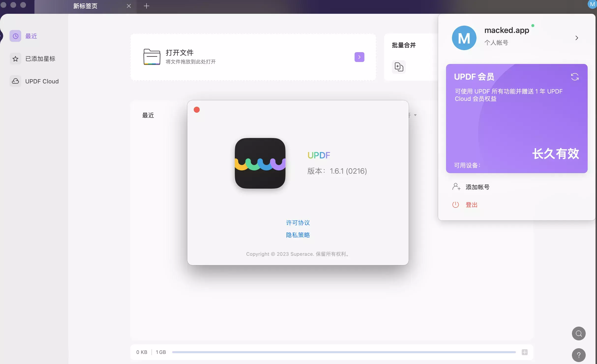
Task: Click the folder icon in Open File
Action: point(152,57)
